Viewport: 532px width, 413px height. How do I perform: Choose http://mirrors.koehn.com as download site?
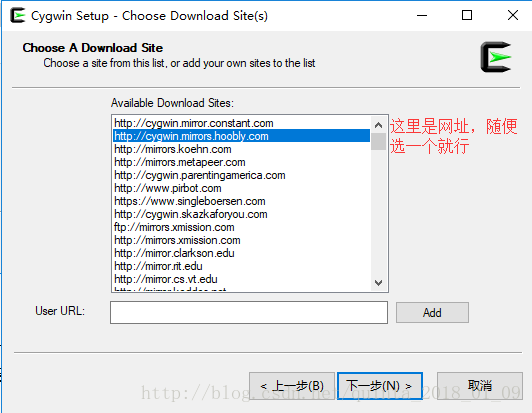242,149
